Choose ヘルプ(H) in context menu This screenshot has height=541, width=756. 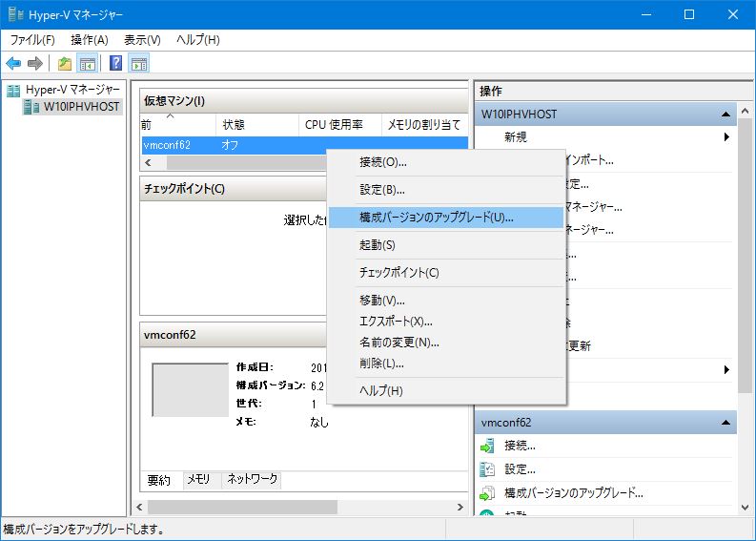(x=446, y=390)
